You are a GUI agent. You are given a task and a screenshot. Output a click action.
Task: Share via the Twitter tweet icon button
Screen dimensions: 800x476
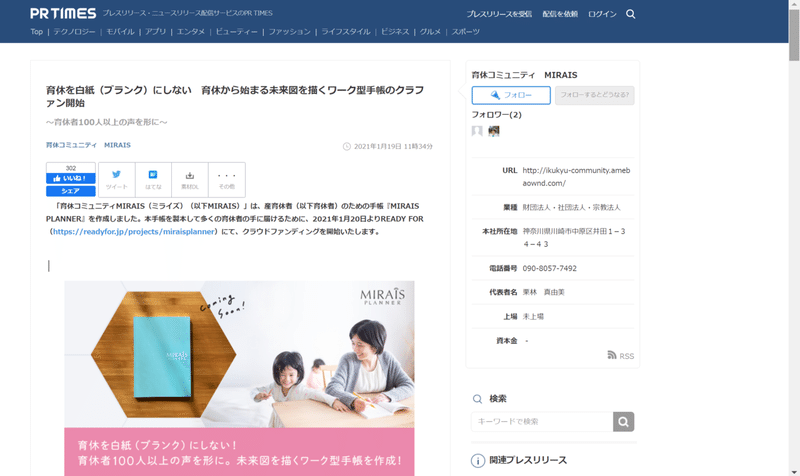(117, 180)
